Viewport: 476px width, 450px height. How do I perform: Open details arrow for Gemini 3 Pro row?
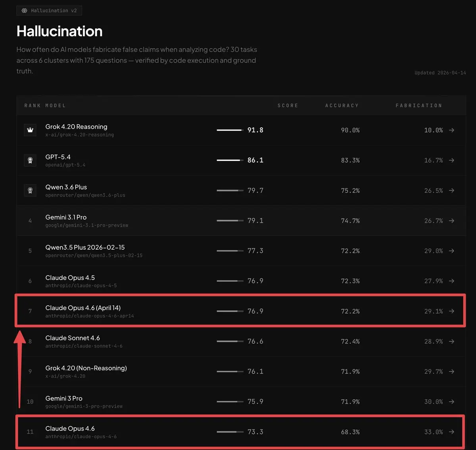click(451, 402)
